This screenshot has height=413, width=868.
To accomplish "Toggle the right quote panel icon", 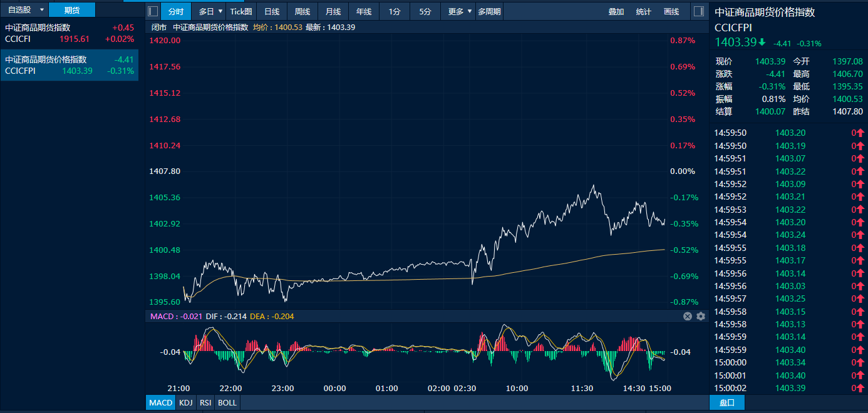I will (x=699, y=11).
